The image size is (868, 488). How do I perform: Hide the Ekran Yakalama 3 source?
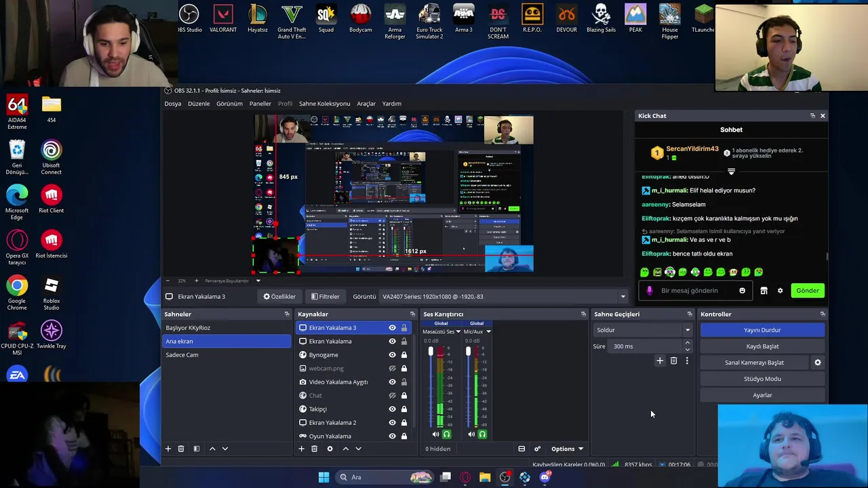[392, 328]
